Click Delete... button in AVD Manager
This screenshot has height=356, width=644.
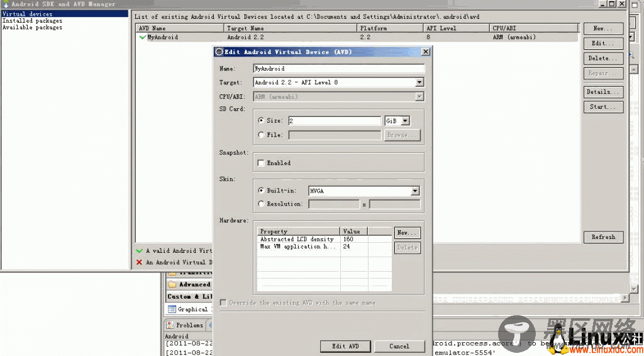pyautogui.click(x=603, y=58)
